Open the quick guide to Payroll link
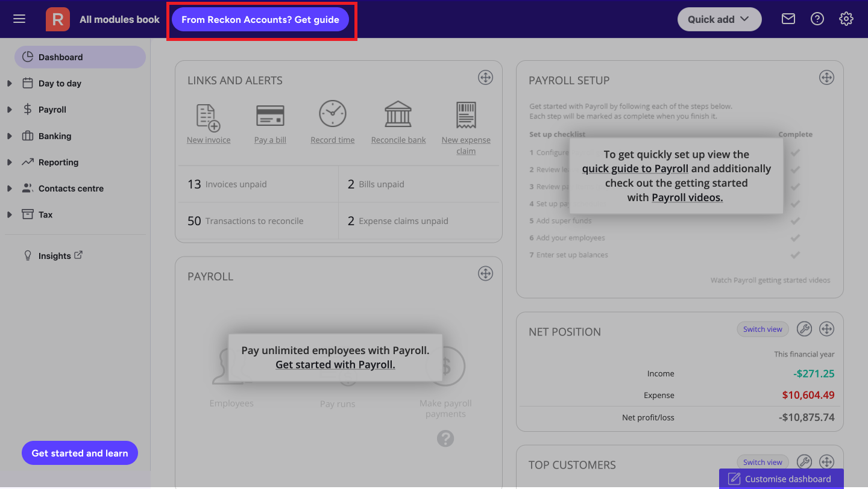This screenshot has width=868, height=489. coord(635,169)
